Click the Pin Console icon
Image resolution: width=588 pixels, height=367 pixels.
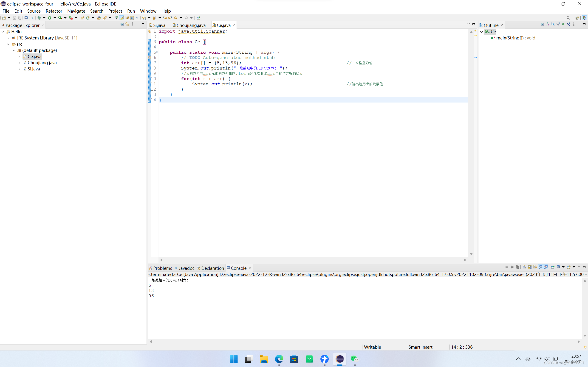coord(553,267)
